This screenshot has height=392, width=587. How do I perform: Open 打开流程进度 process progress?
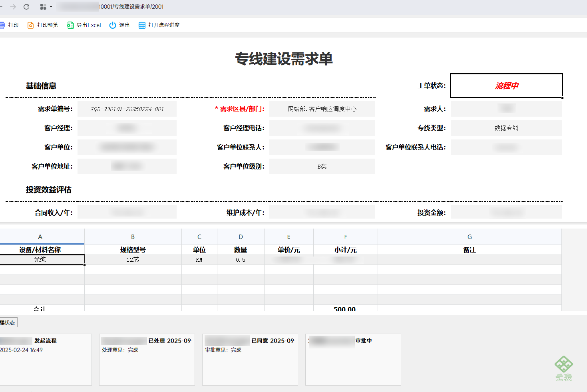(159, 25)
